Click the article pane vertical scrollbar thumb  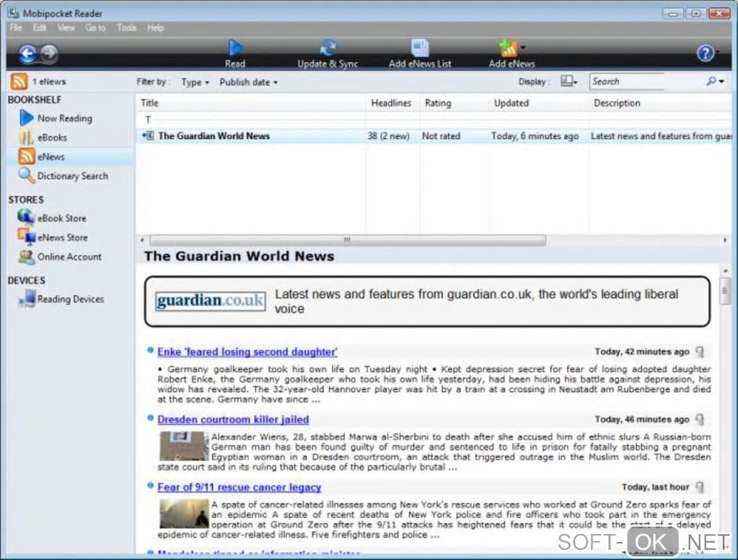tap(725, 291)
